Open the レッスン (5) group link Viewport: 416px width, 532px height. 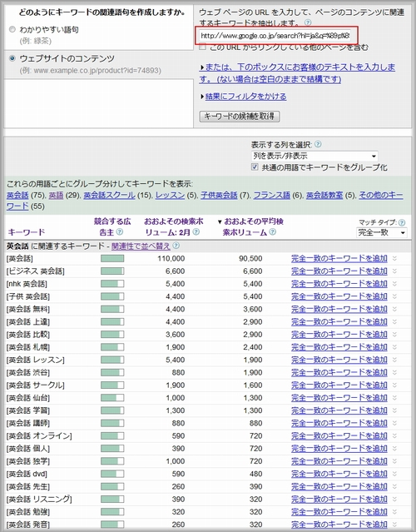170,195
